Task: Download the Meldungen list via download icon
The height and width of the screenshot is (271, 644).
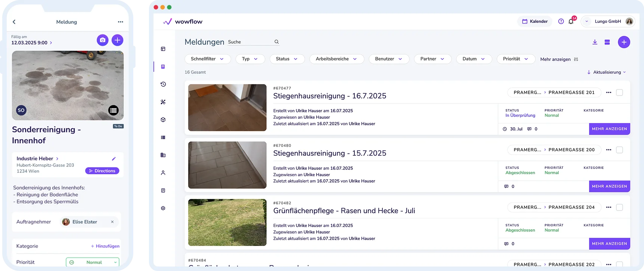Action: point(595,42)
